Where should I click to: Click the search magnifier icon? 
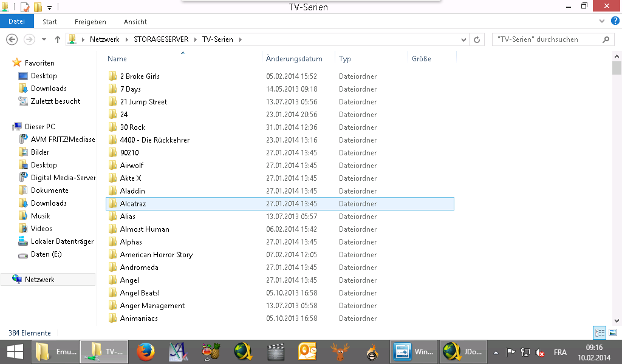pos(606,39)
